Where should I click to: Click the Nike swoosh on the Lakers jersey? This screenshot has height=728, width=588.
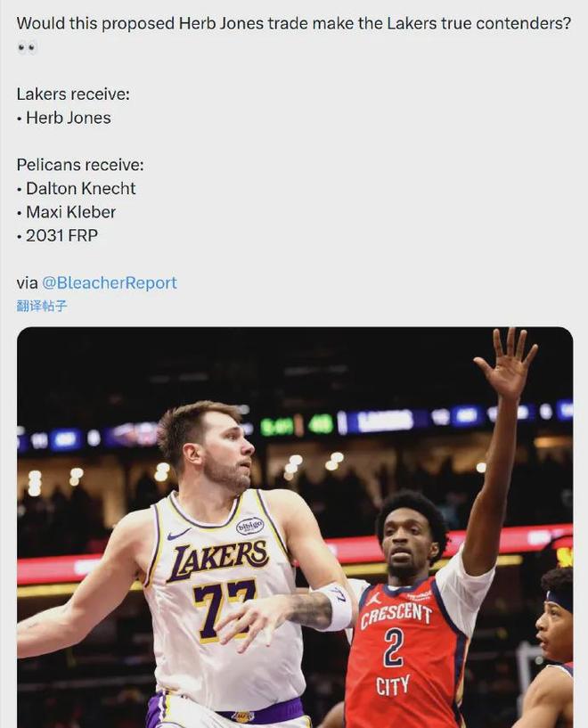click(x=178, y=534)
